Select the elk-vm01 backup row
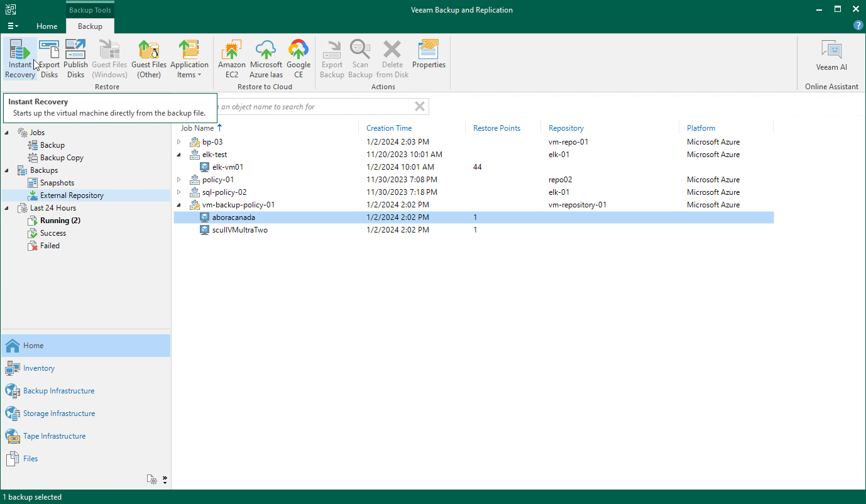 click(x=474, y=167)
